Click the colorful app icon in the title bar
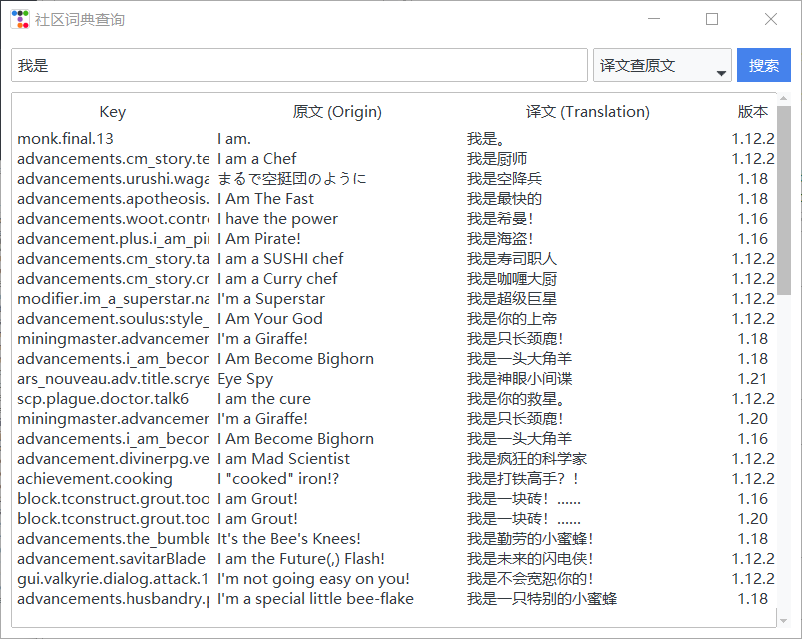The image size is (802, 639). (x=19, y=18)
